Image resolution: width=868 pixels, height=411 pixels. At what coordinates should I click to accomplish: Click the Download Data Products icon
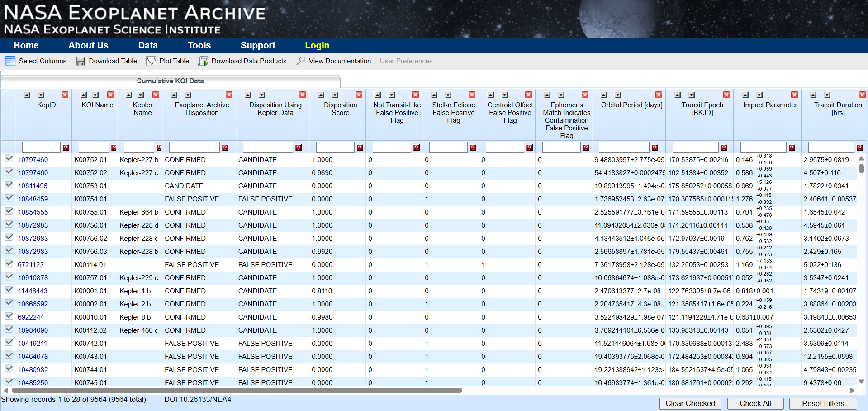[x=203, y=61]
